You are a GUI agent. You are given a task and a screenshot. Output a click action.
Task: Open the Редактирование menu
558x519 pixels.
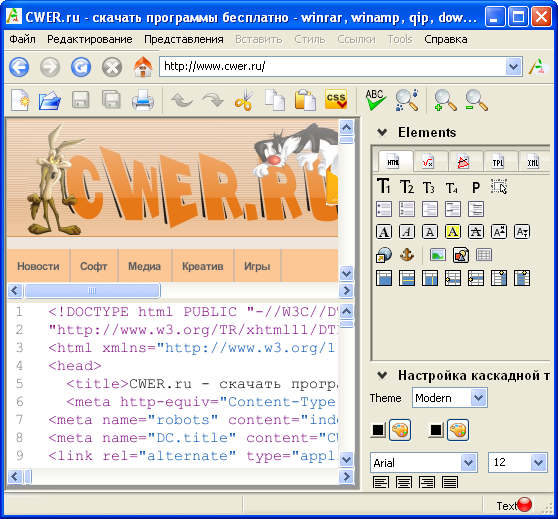(x=90, y=39)
